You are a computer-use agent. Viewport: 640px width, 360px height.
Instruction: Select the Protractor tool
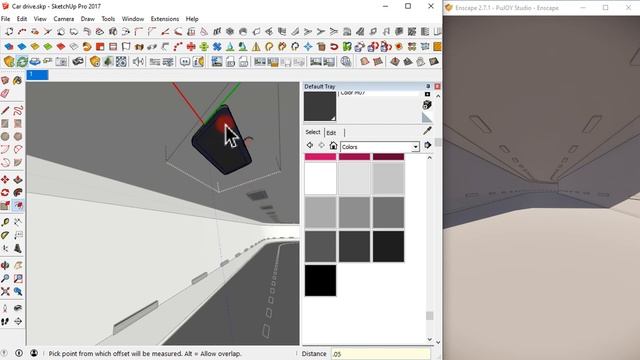(x=5, y=236)
